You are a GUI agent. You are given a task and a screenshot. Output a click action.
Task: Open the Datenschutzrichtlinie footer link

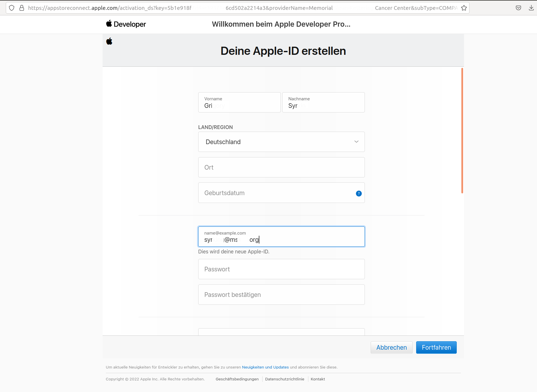(285, 379)
